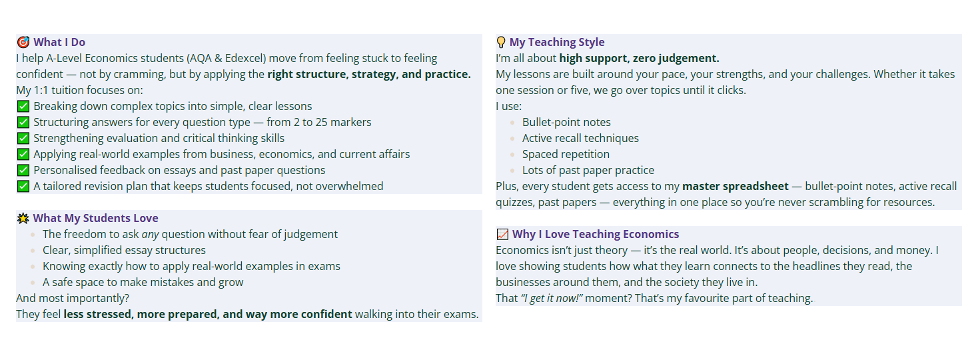Click the green checkmark beside Applying real-world examples

[23, 154]
